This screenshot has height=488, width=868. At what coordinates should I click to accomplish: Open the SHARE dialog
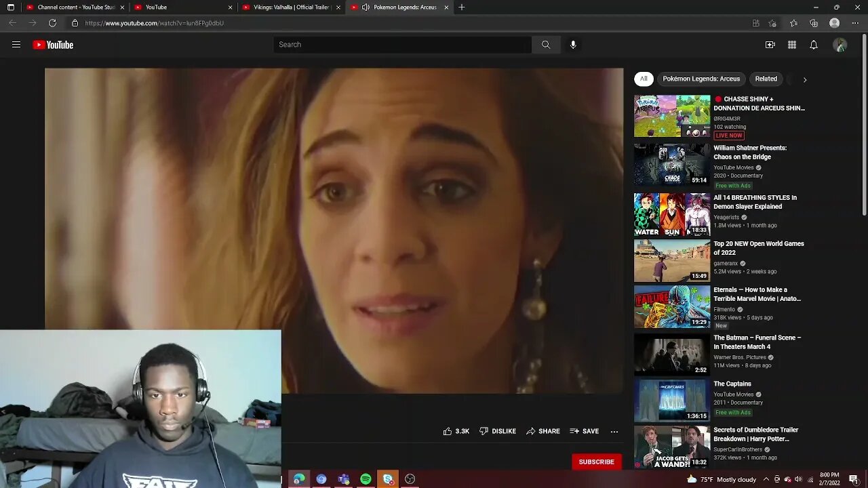(543, 431)
